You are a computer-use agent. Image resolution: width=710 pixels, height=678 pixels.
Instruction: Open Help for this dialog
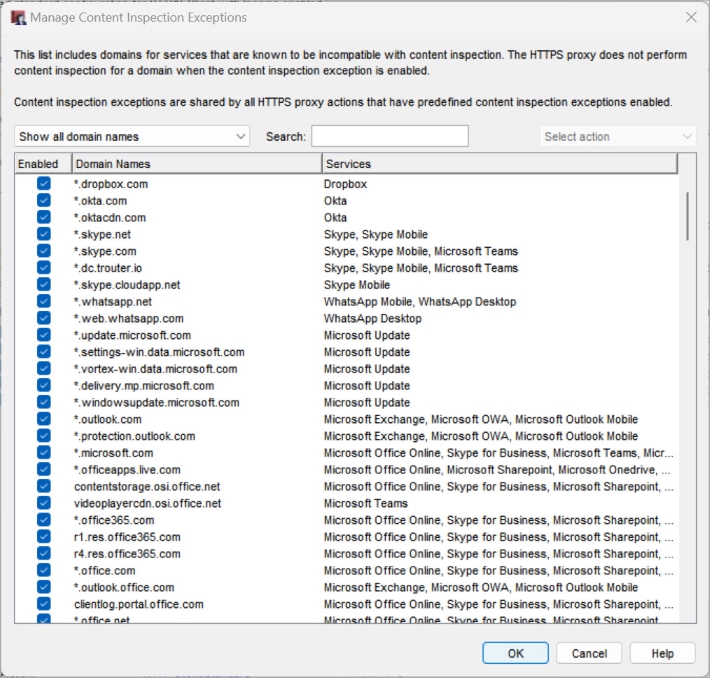pos(662,653)
